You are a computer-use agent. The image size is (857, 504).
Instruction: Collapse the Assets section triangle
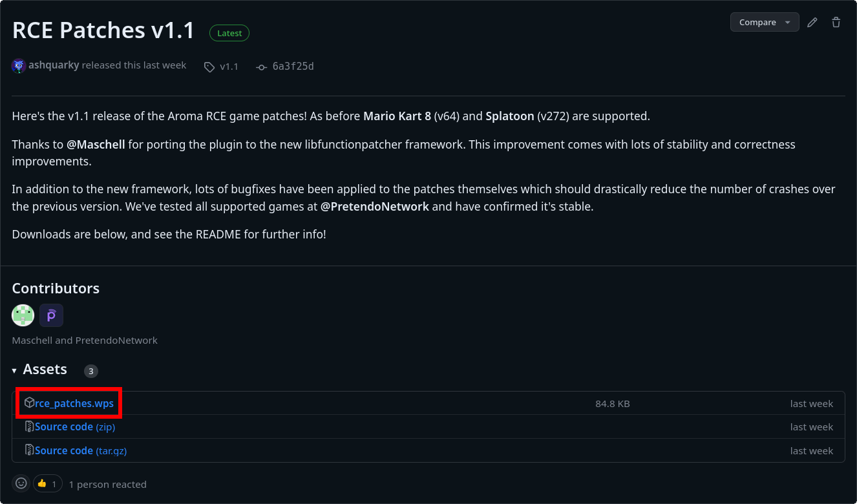14,370
